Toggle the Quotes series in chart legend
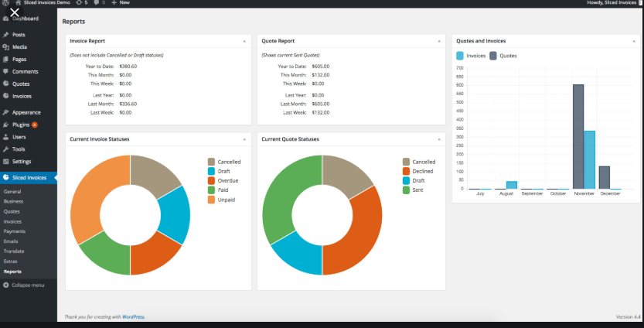The width and height of the screenshot is (644, 328). [503, 56]
